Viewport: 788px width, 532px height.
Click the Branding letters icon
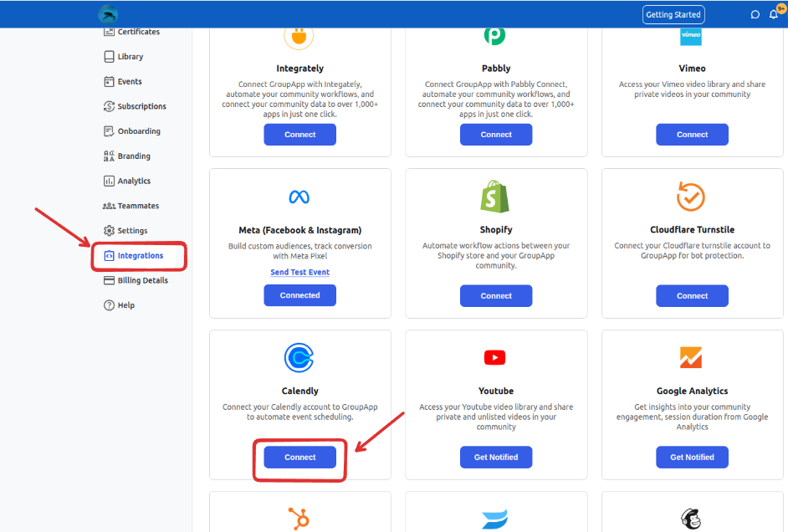coord(109,156)
